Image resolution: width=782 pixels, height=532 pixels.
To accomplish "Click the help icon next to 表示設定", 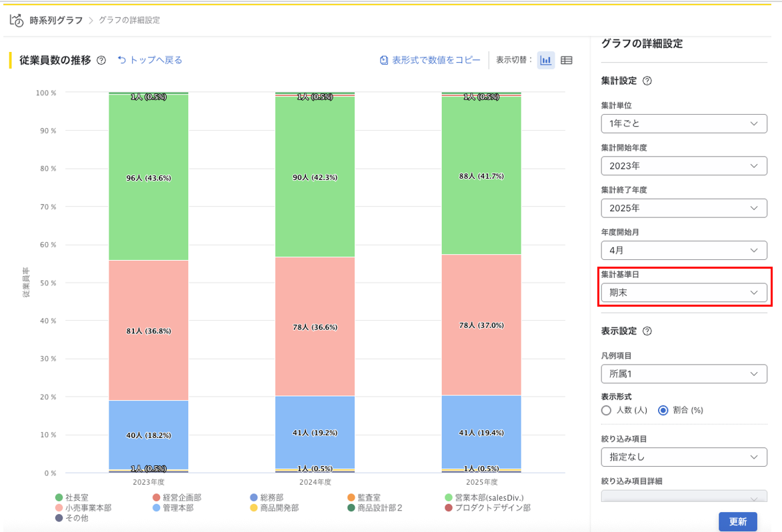I will point(647,331).
